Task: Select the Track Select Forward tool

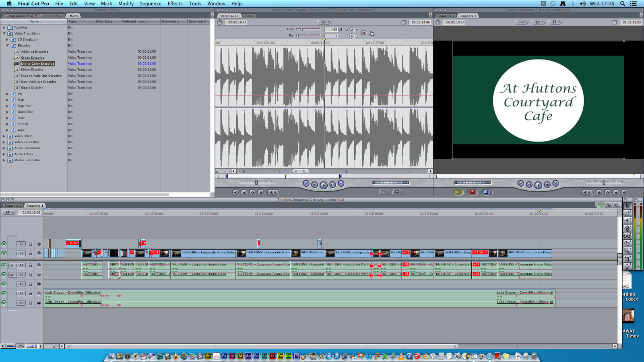Action: pos(627,220)
